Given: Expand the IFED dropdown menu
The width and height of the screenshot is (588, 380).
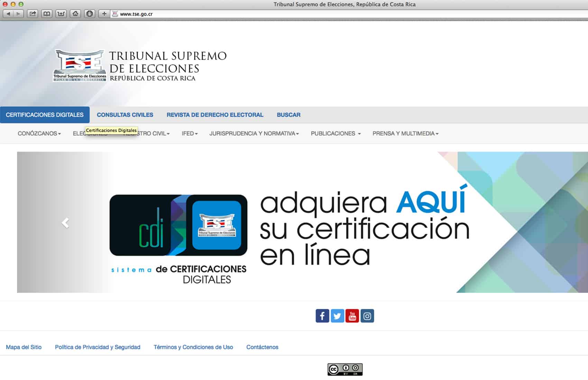Looking at the screenshot, I should pyautogui.click(x=190, y=133).
